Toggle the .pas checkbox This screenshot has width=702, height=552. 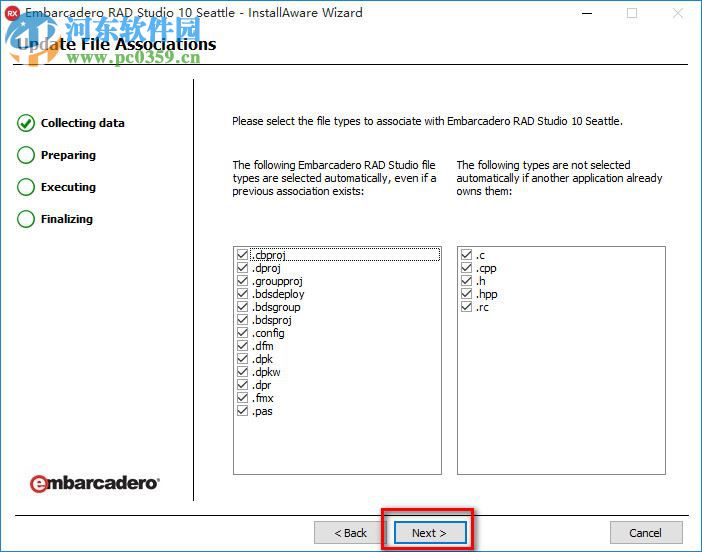242,411
